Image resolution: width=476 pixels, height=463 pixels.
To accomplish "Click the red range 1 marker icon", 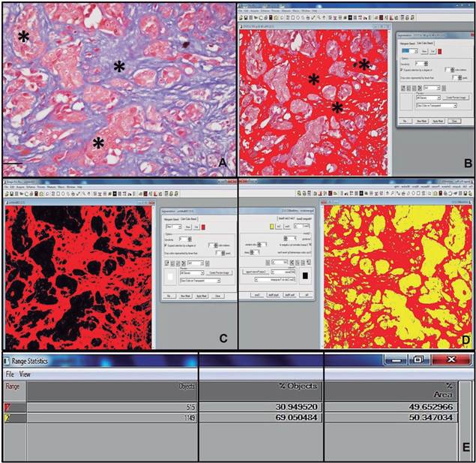I will tap(7, 407).
